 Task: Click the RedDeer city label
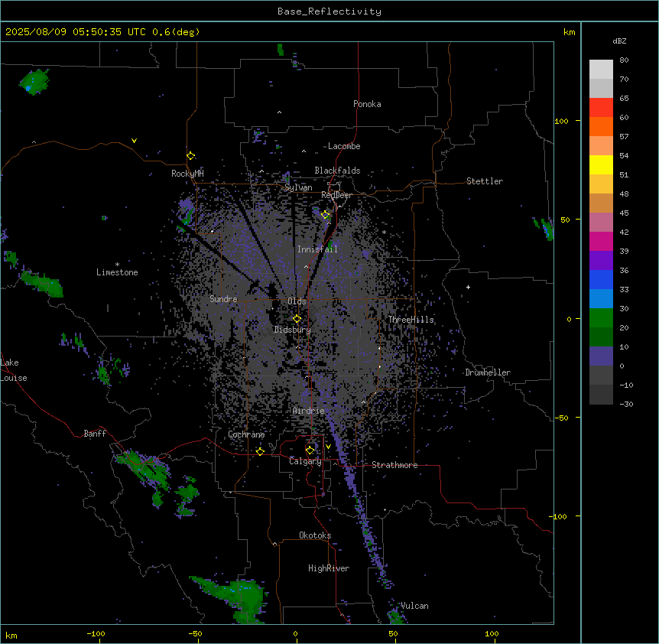click(x=336, y=195)
